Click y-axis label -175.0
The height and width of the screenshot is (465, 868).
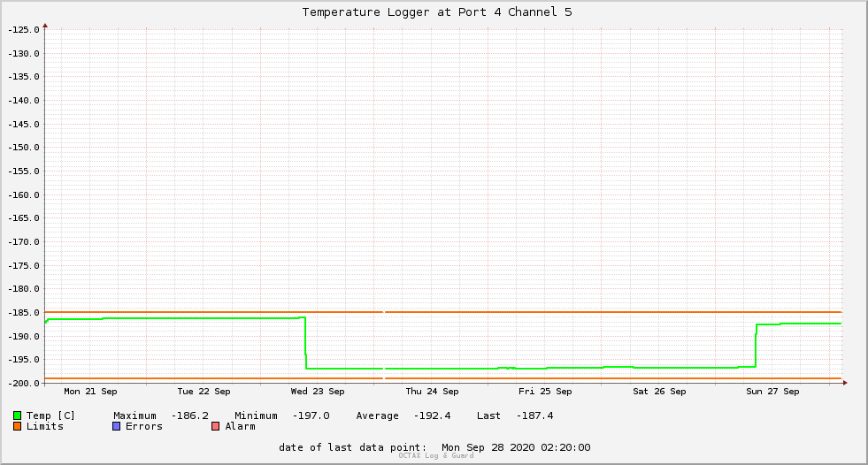(x=24, y=266)
